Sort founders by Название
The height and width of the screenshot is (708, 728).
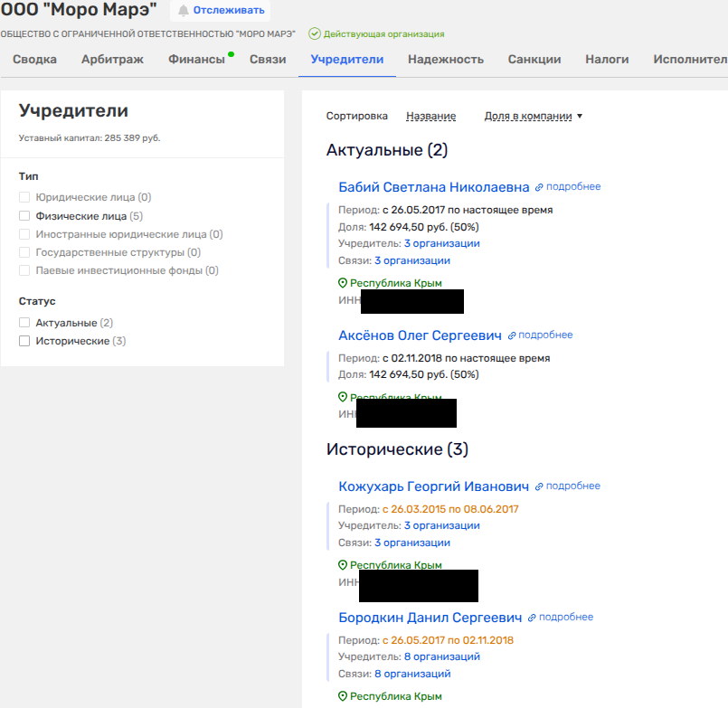430,116
